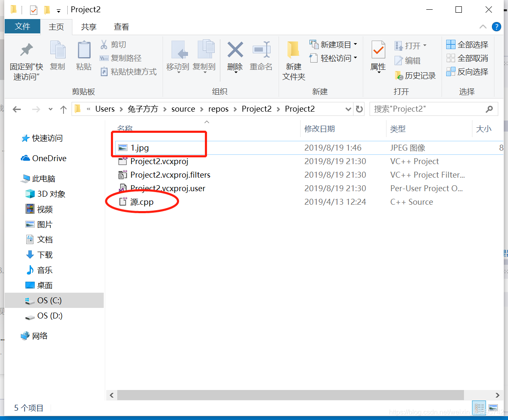
Task: Click the horizontal scrollbar left arrow
Action: [x=112, y=395]
